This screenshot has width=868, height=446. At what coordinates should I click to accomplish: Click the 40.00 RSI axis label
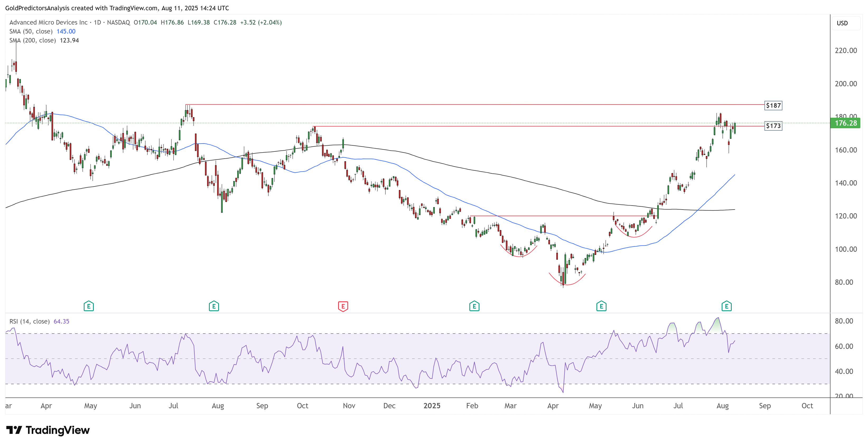click(x=844, y=372)
